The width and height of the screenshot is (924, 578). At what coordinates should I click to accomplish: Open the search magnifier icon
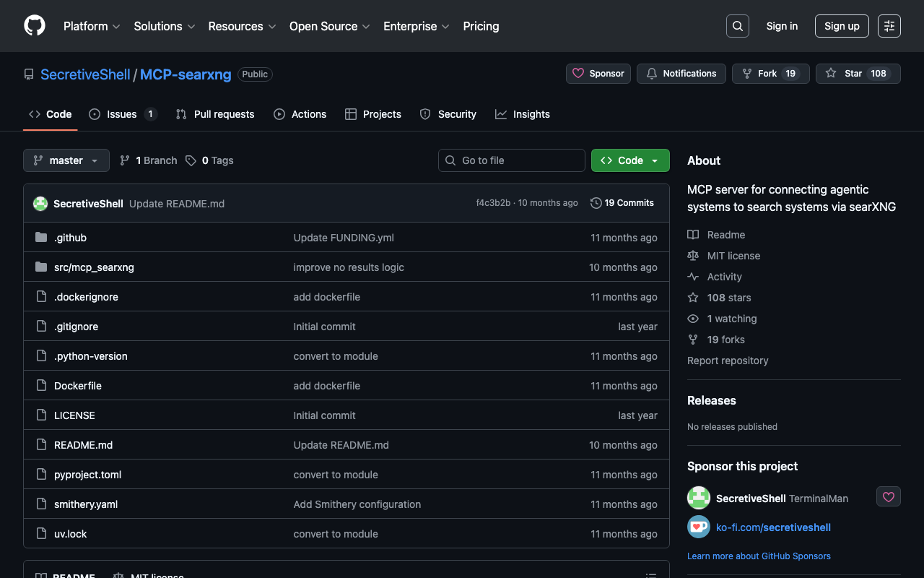click(737, 26)
